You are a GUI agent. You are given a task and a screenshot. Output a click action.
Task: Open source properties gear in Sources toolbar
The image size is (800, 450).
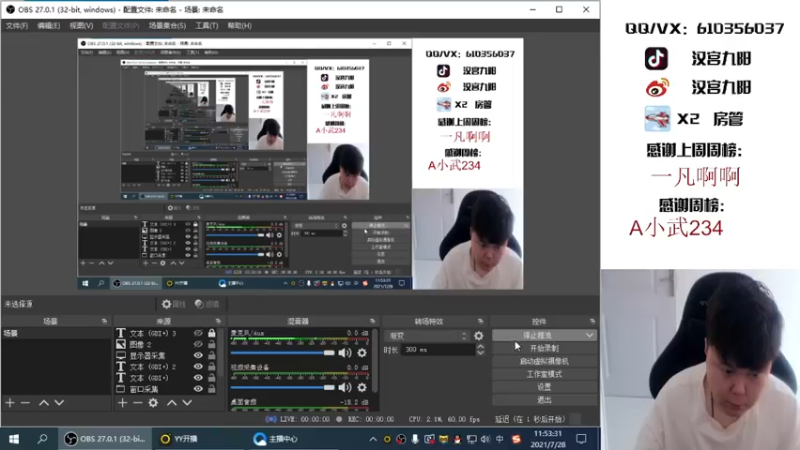click(153, 403)
